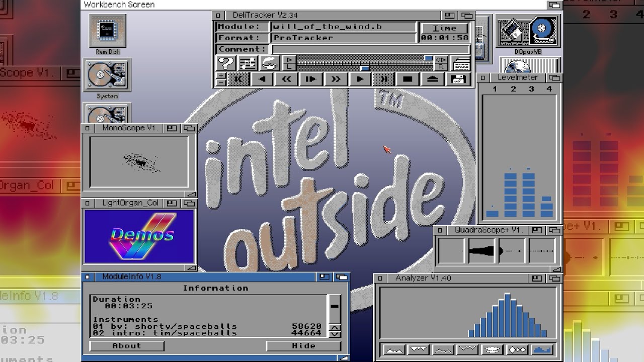Click the magic lamp genie button

point(270,63)
